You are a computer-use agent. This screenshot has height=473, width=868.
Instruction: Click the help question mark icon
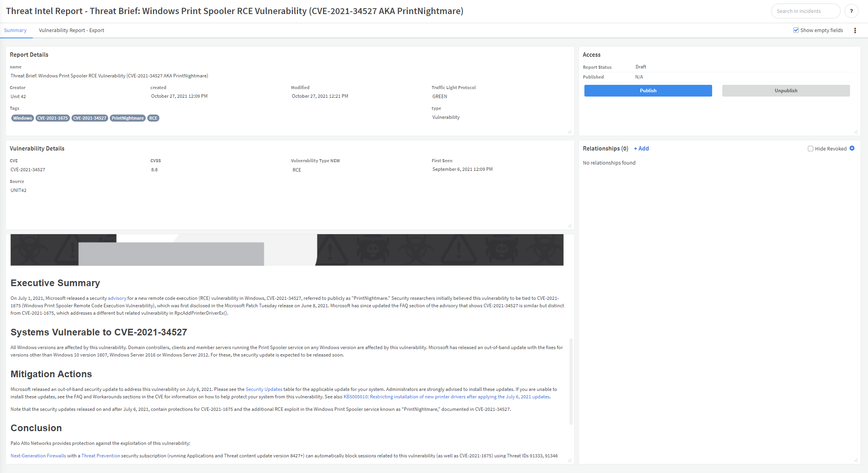pos(851,11)
